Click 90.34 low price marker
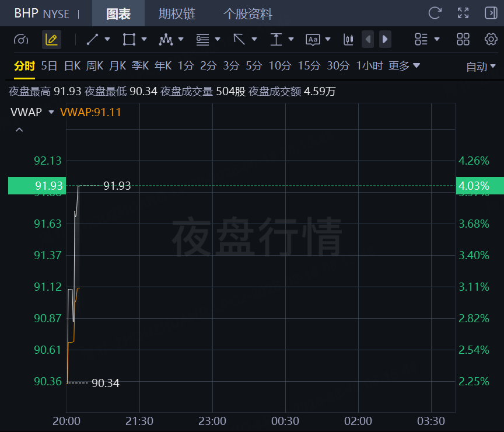Screen dimensions: 504x432 tap(106, 383)
